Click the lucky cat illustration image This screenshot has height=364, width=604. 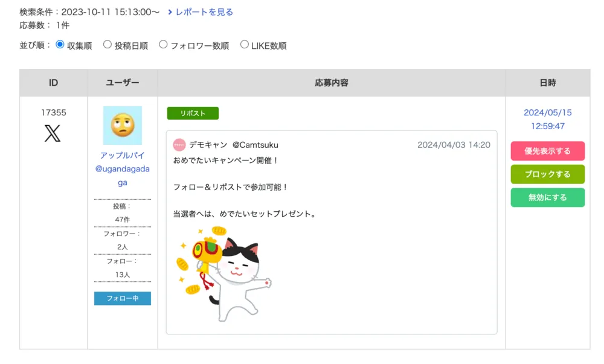pos(223,273)
